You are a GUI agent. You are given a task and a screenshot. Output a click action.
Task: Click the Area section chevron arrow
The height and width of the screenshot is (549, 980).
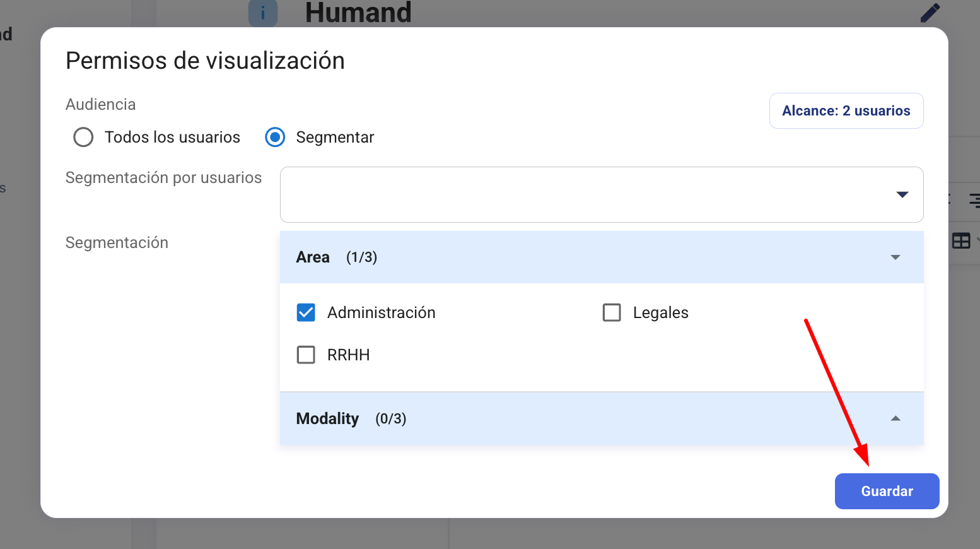[895, 257]
